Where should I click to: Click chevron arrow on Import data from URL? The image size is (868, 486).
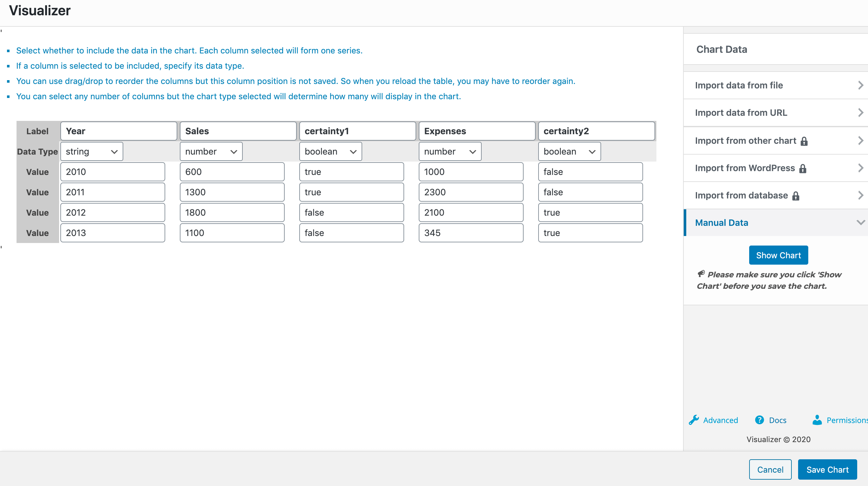[x=860, y=113]
